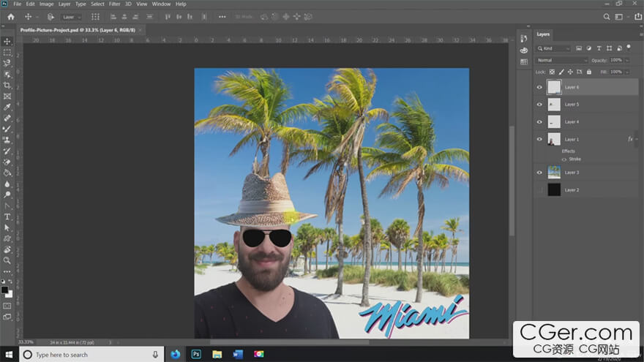Collapse Layer 1 effects list arrow
The image size is (644, 362).
pyautogui.click(x=637, y=139)
